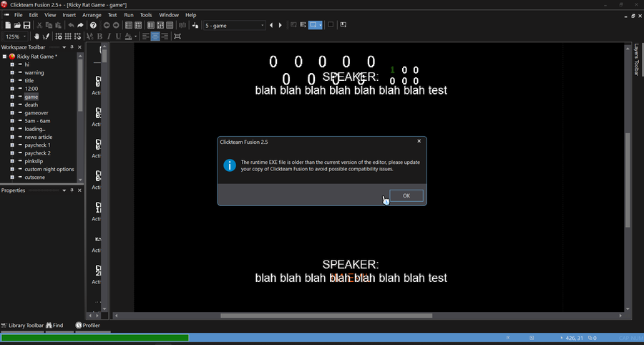
Task: Click the Copy toolbar icon
Action: pos(49,26)
